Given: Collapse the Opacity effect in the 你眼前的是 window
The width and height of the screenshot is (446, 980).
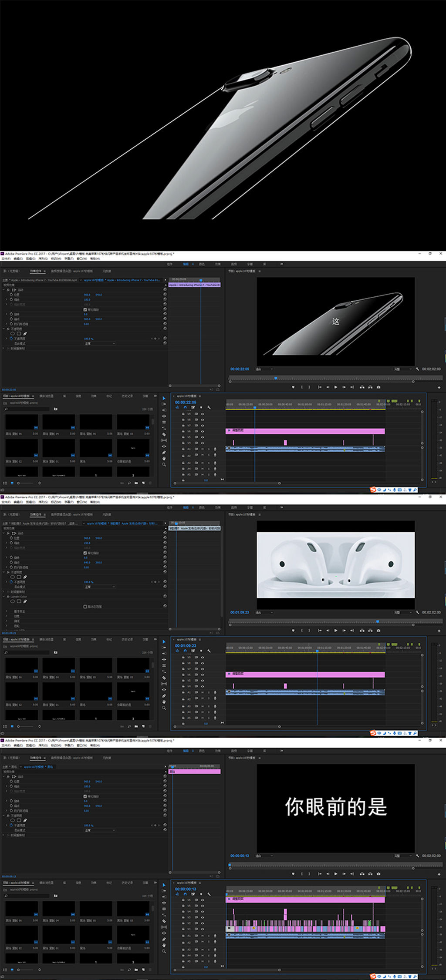Looking at the screenshot, I should point(3,815).
